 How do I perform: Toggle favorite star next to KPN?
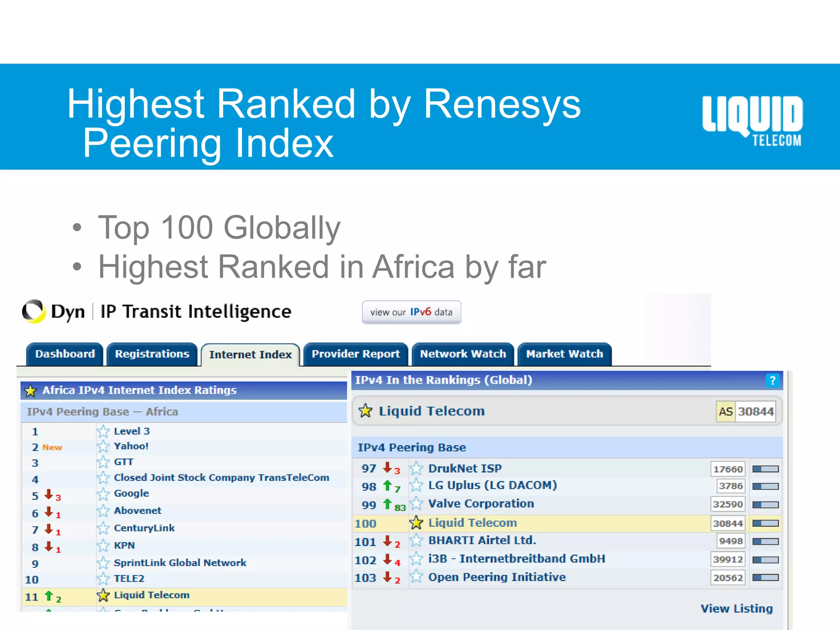click(x=103, y=546)
